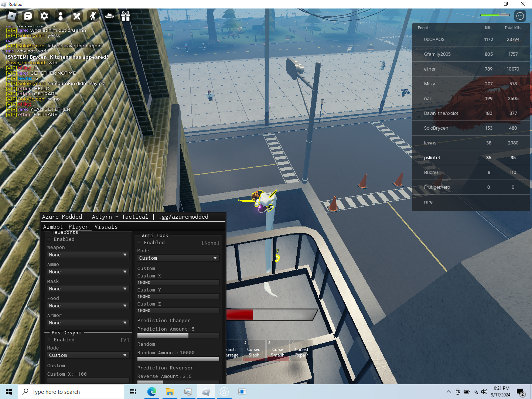Select player pslintet in leaderboard
Image resolution: width=532 pixels, height=399 pixels.
pyautogui.click(x=471, y=158)
